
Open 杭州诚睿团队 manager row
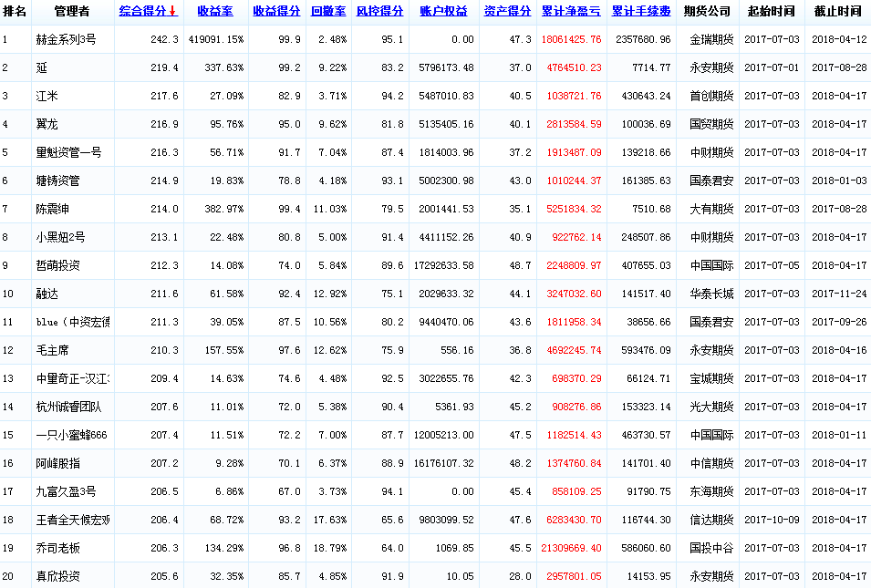(71, 407)
